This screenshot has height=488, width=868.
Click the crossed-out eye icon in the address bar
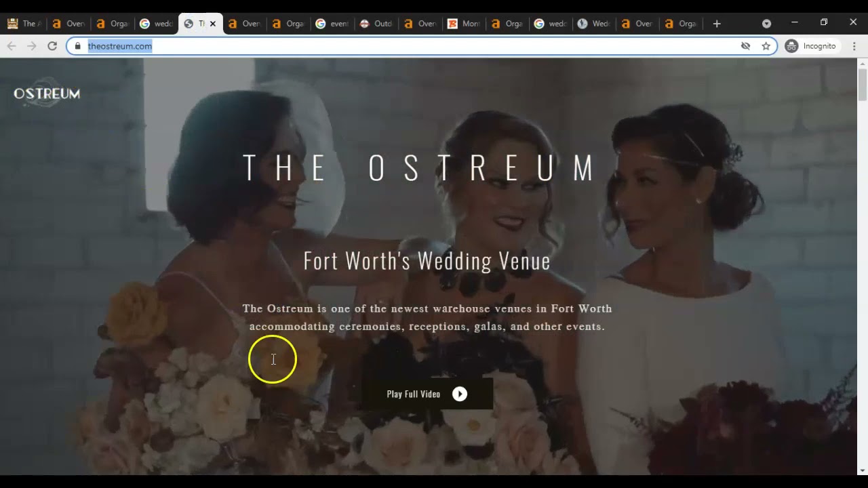point(745,46)
